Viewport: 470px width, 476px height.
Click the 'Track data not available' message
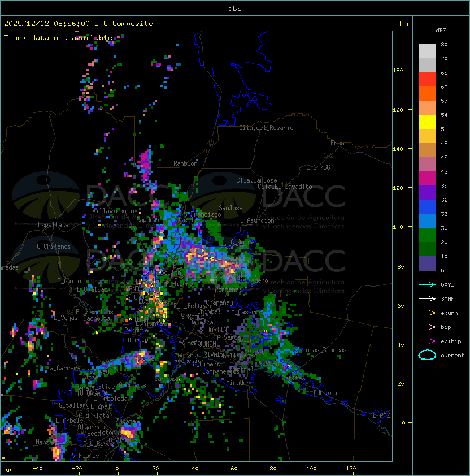click(58, 38)
